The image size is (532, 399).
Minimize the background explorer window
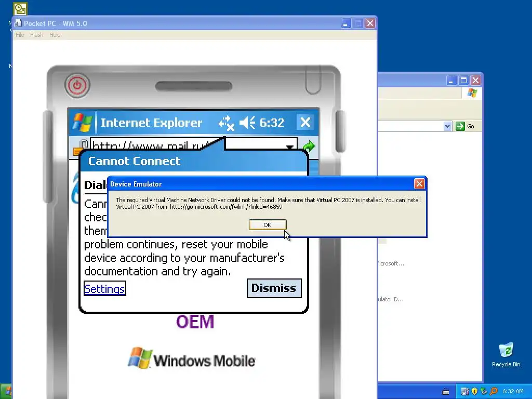coord(451,81)
